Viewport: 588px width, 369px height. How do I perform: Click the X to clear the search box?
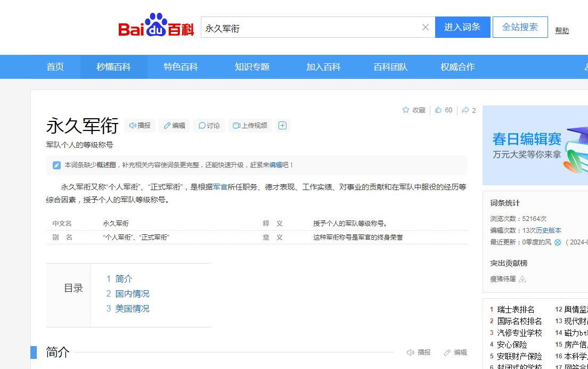[426, 27]
